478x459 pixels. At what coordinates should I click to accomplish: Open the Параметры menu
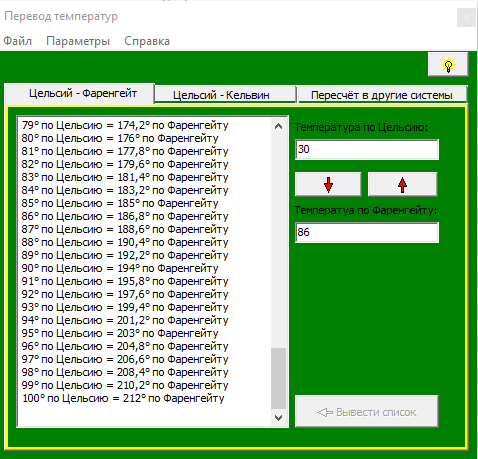pyautogui.click(x=78, y=41)
